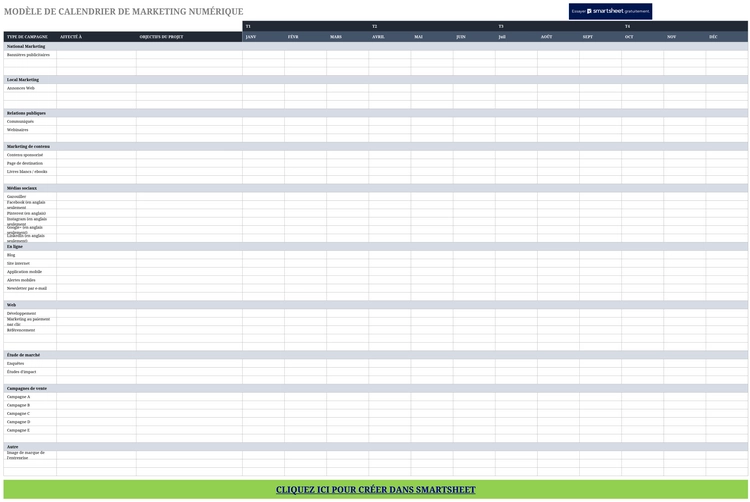Select the 'Gazouiller' cell
This screenshot has width=750, height=502.
[x=30, y=196]
